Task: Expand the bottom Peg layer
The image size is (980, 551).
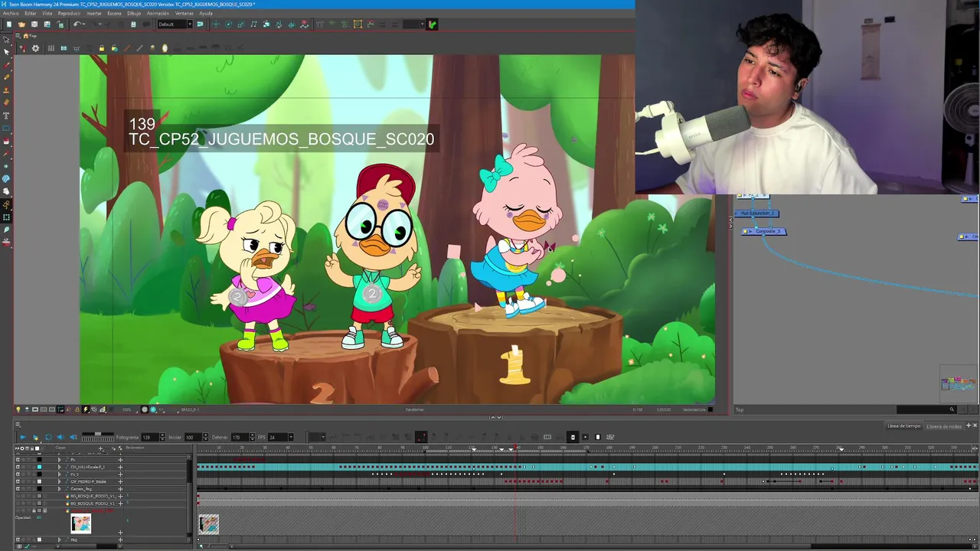Action: pos(60,540)
